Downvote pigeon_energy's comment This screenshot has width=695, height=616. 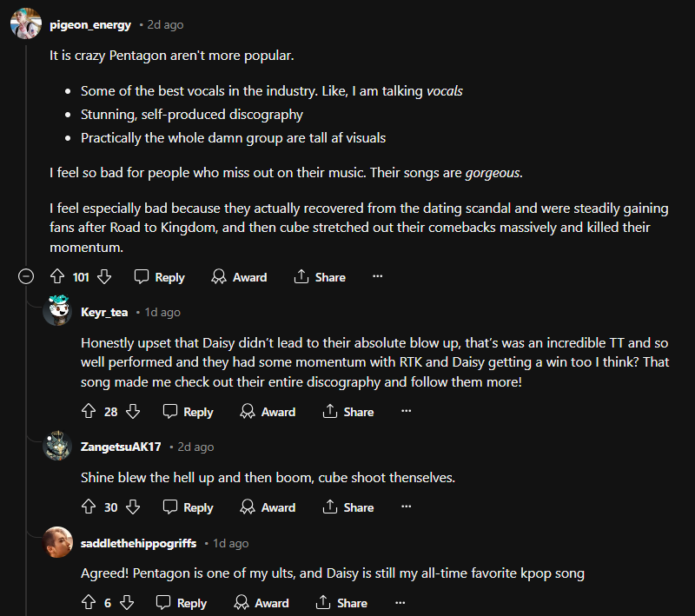coord(104,277)
